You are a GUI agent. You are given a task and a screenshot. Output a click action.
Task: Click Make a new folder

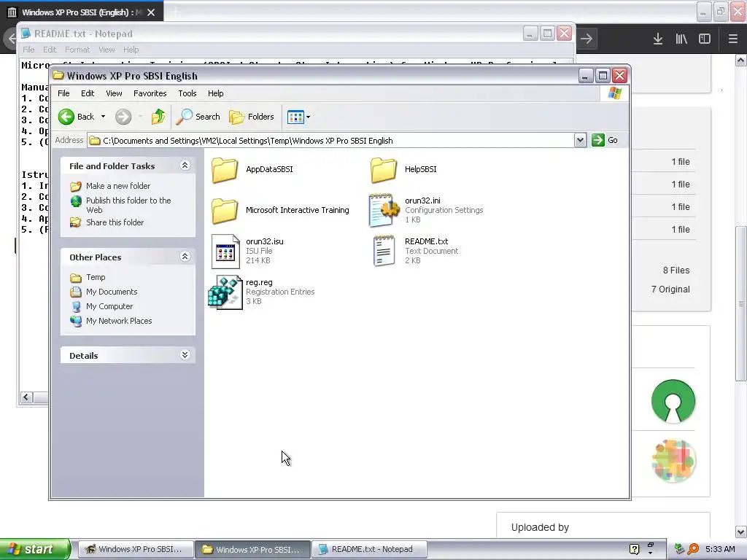point(117,186)
